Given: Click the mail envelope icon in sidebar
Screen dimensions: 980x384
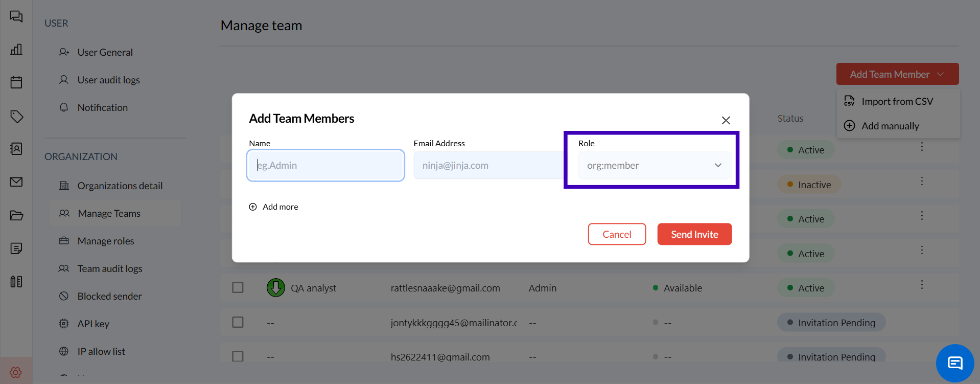Looking at the screenshot, I should point(16,182).
